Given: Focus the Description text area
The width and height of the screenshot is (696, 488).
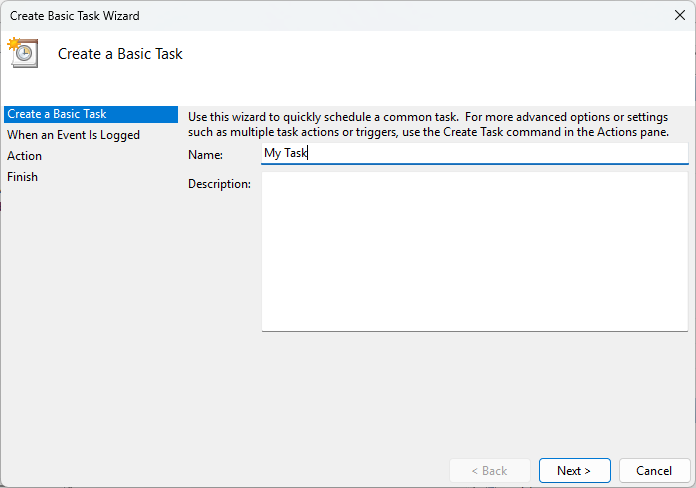Looking at the screenshot, I should click(475, 251).
